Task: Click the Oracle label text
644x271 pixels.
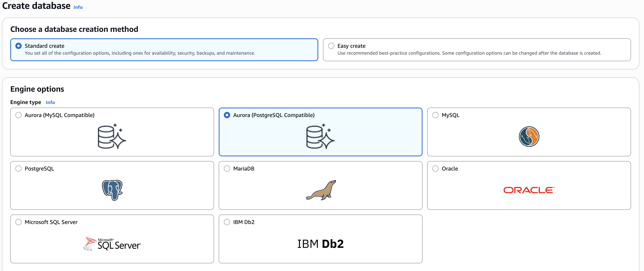Action: [450, 169]
